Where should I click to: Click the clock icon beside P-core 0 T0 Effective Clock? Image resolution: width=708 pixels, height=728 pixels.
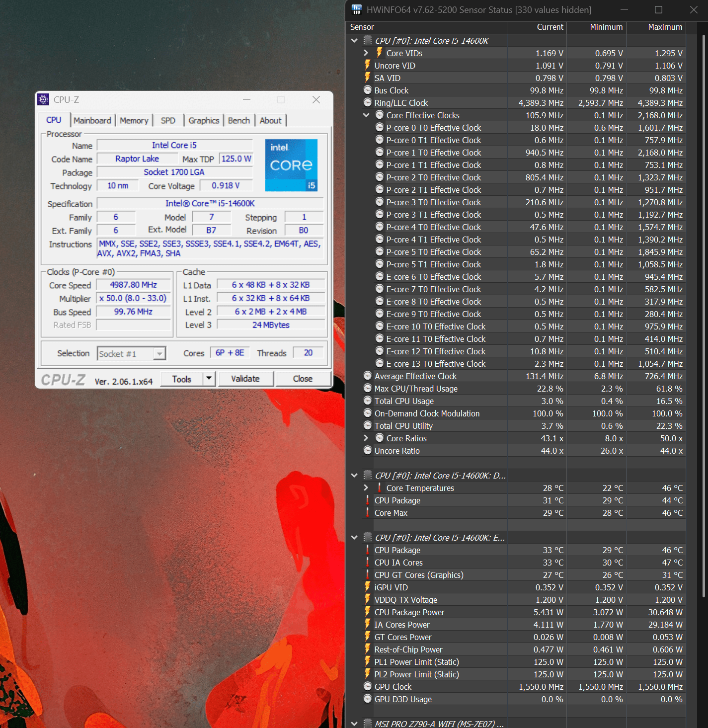pos(380,127)
